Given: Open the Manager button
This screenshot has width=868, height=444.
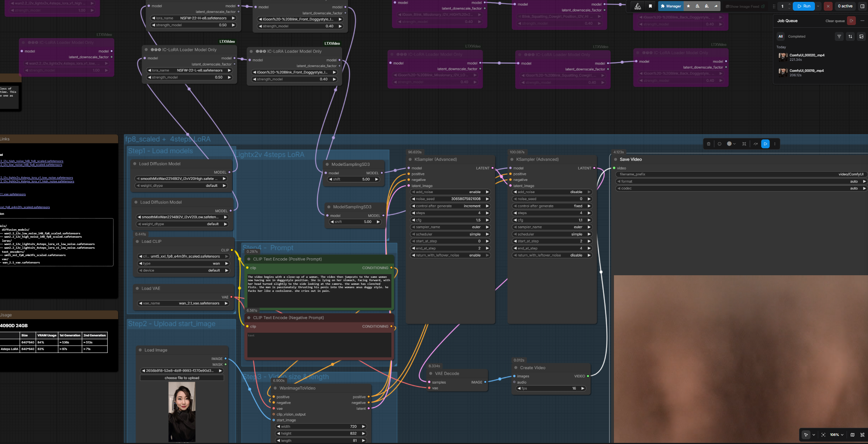Looking at the screenshot, I should [x=671, y=6].
